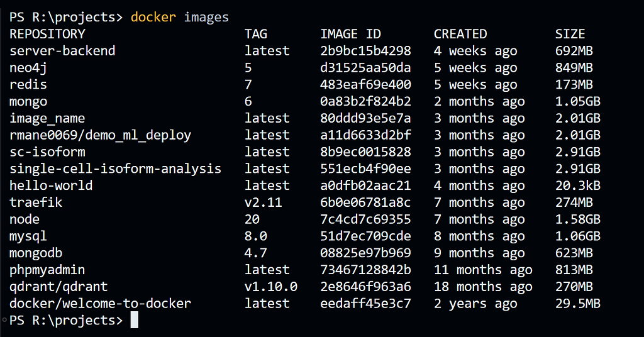This screenshot has height=337, width=644.
Task: Click the redis size '173MB'
Action: pos(574,84)
